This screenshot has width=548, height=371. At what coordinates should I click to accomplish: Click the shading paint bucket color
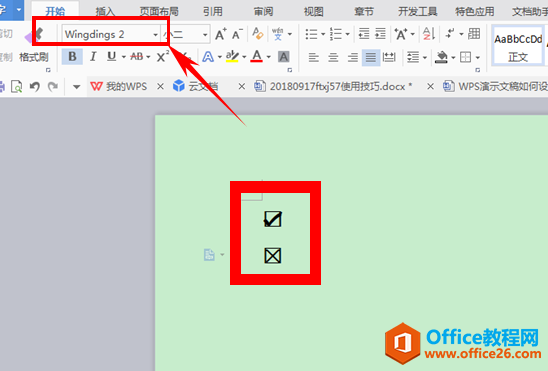click(x=441, y=57)
